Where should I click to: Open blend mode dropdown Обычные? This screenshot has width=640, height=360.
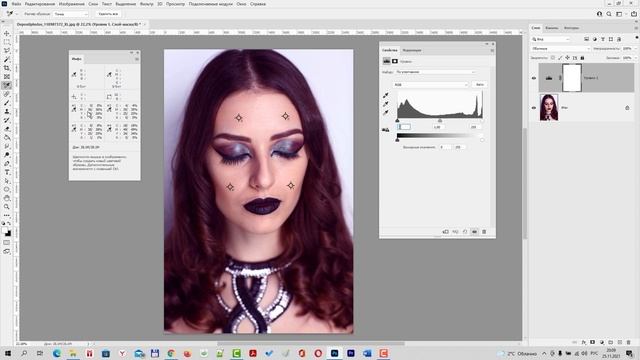point(561,49)
